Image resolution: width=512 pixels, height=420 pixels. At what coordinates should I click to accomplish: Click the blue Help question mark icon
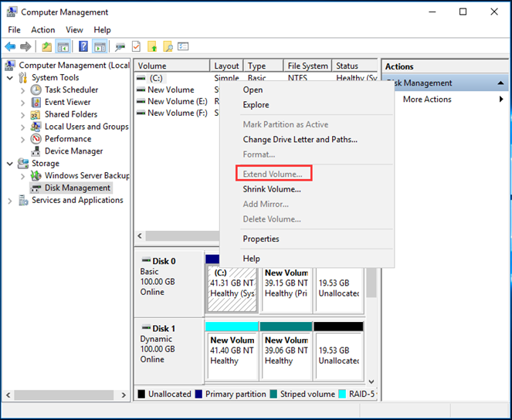click(x=83, y=46)
